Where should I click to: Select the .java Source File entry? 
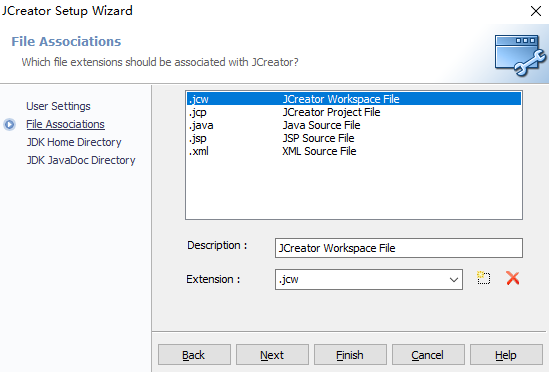click(x=354, y=125)
